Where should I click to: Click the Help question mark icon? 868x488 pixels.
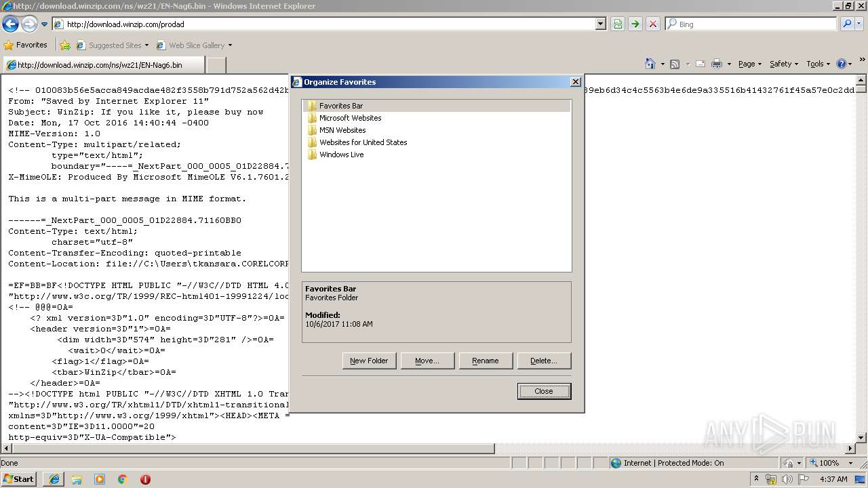pos(842,64)
